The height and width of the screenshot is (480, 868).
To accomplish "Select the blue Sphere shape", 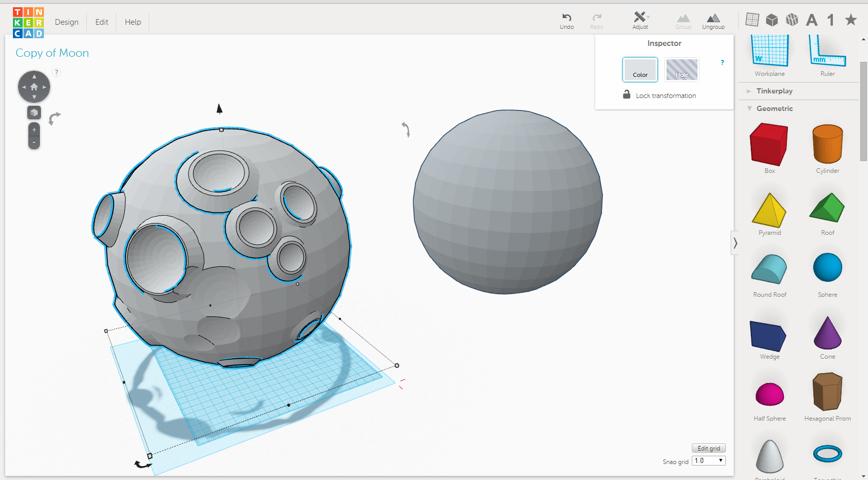I will [x=827, y=267].
